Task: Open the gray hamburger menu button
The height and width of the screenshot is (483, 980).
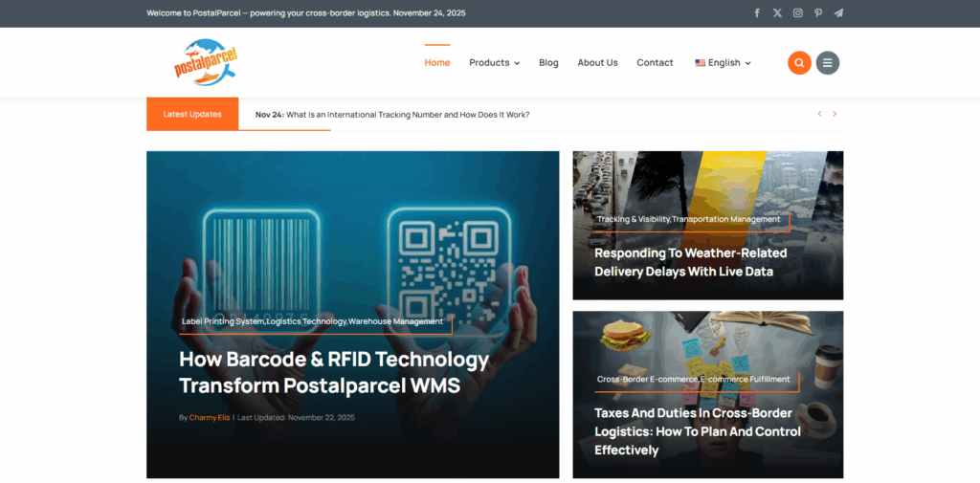Action: 828,62
